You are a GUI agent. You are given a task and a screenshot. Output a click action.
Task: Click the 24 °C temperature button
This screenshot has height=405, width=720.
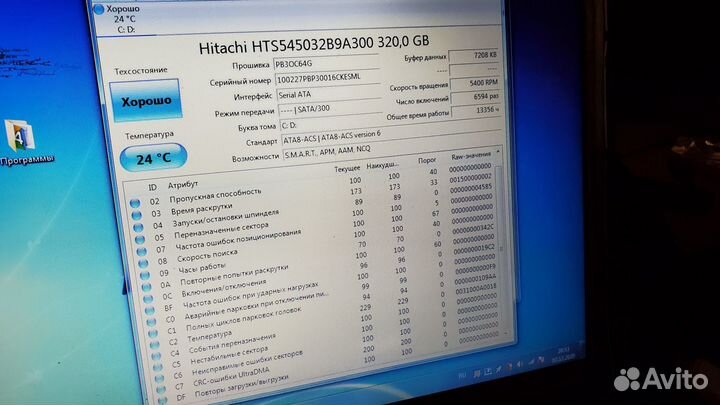(153, 158)
